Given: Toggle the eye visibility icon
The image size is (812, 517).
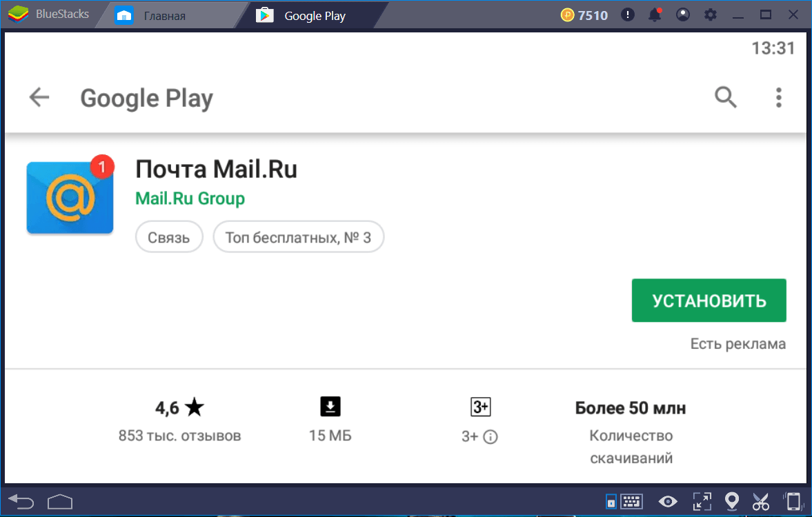Looking at the screenshot, I should (x=667, y=501).
